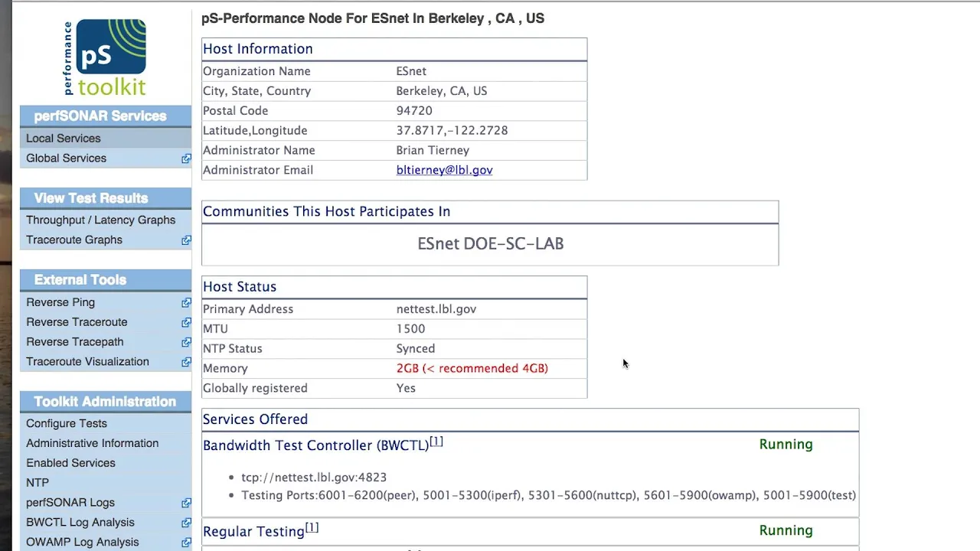Click footnote [1] next to BWCTL
980x551 pixels.
[x=436, y=442]
